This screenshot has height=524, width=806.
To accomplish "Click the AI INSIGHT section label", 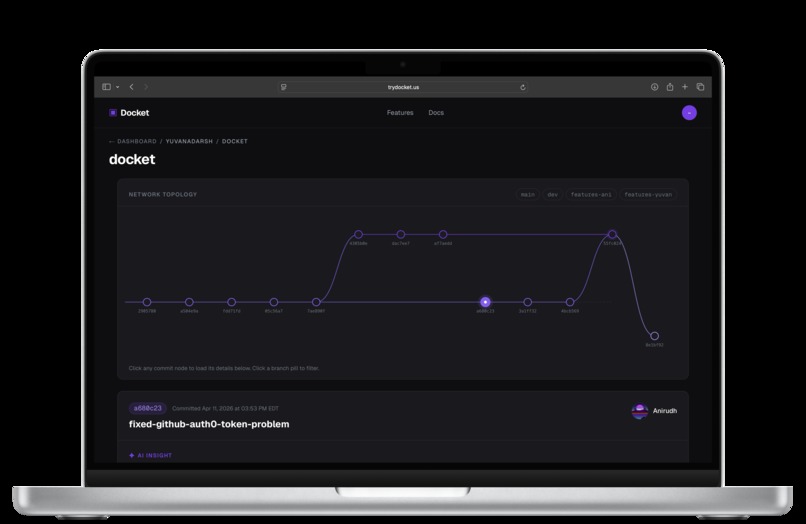I will coord(155,456).
